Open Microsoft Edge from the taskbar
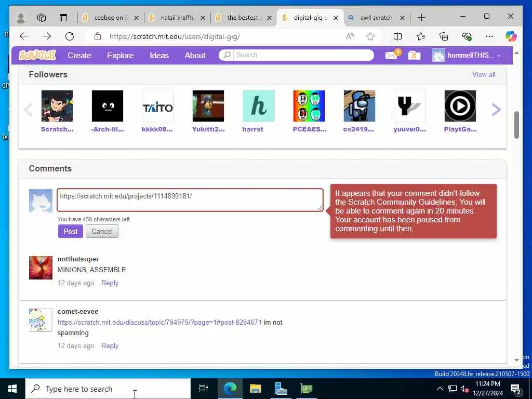The height and width of the screenshot is (399, 532). [x=230, y=389]
